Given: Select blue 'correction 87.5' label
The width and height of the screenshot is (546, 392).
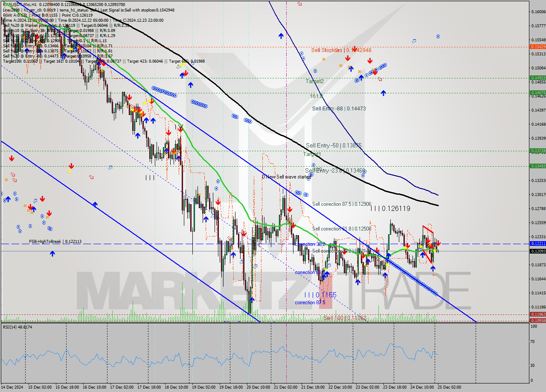Looking at the screenshot, I should [310, 303].
